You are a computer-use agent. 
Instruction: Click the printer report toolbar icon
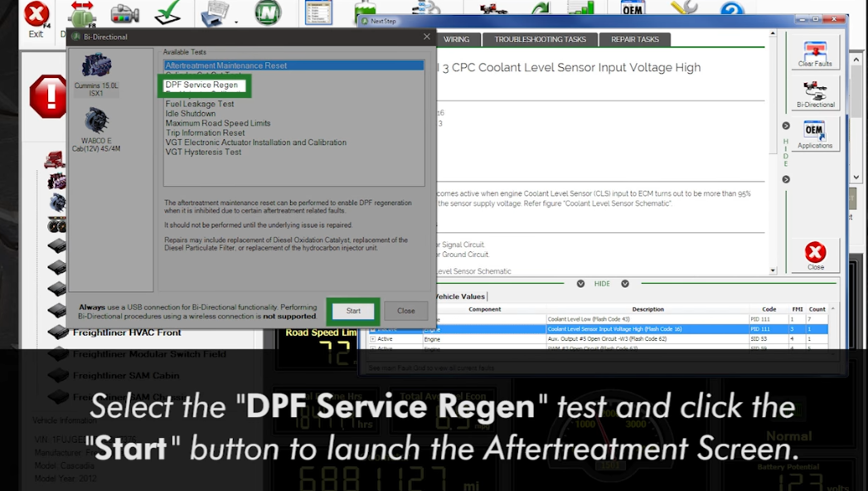click(215, 13)
